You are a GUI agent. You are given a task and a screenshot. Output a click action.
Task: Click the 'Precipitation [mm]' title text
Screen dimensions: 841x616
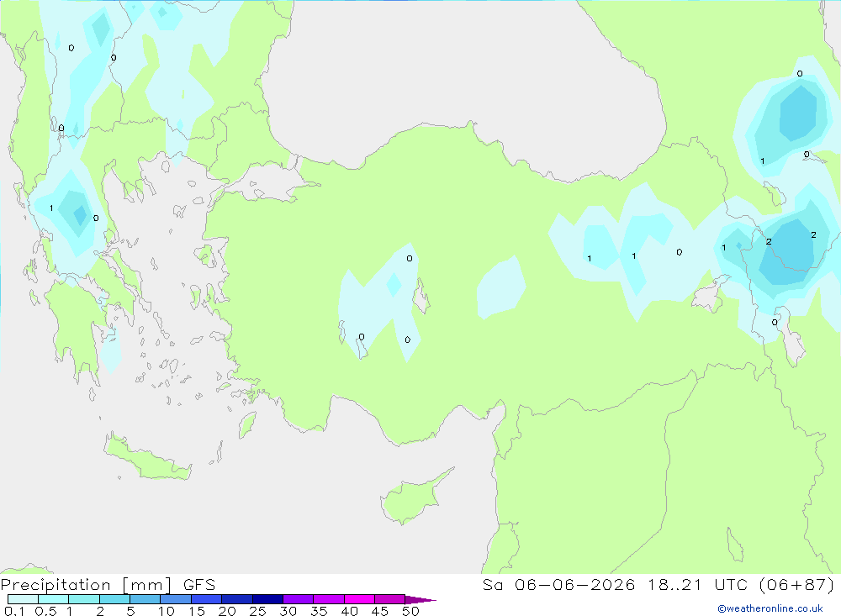pos(86,585)
